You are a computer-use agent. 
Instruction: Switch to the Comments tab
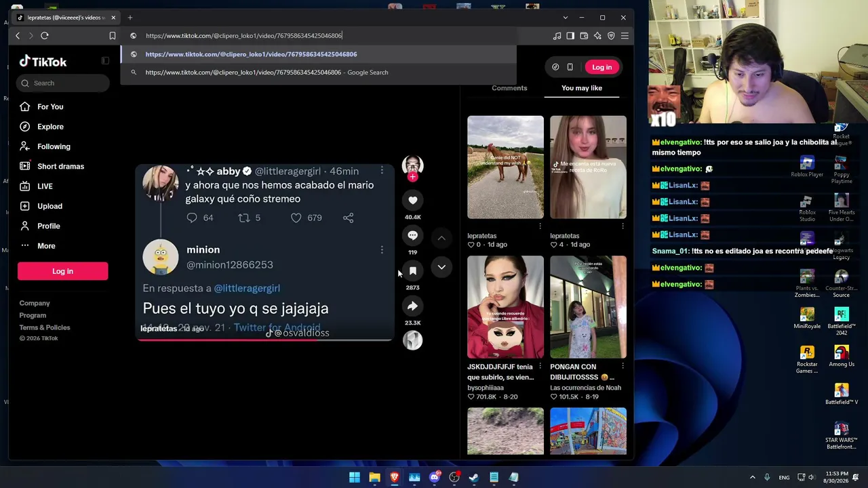509,88
